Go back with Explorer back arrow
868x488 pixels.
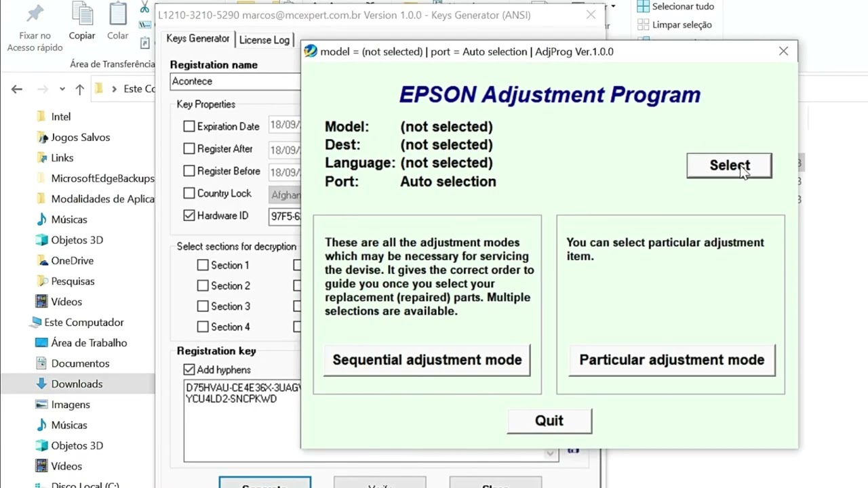click(17, 89)
